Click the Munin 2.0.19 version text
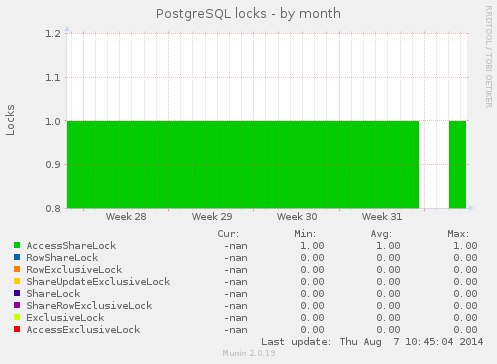Screen dimensions: 497x364 (249, 353)
